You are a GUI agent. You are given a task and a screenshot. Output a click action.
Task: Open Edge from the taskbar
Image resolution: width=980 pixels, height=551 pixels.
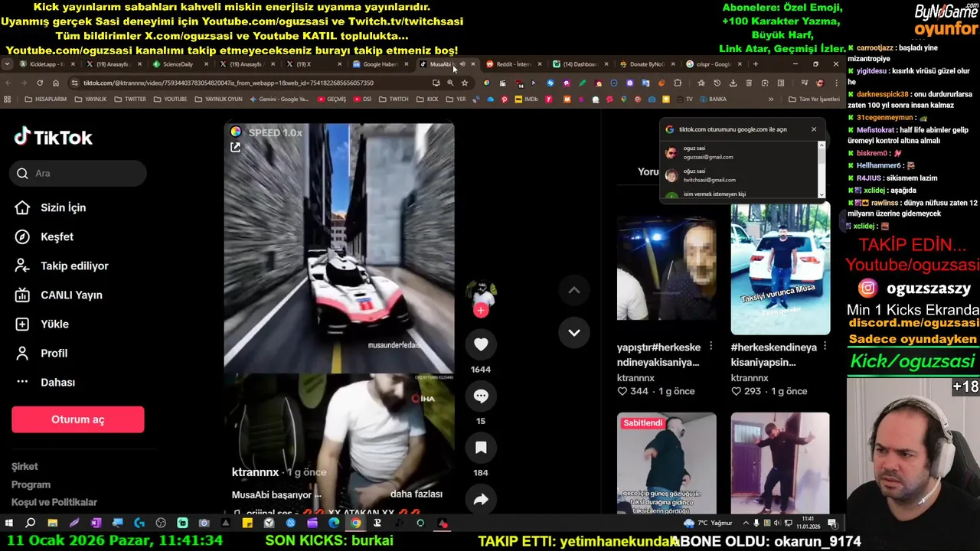pyautogui.click(x=334, y=523)
